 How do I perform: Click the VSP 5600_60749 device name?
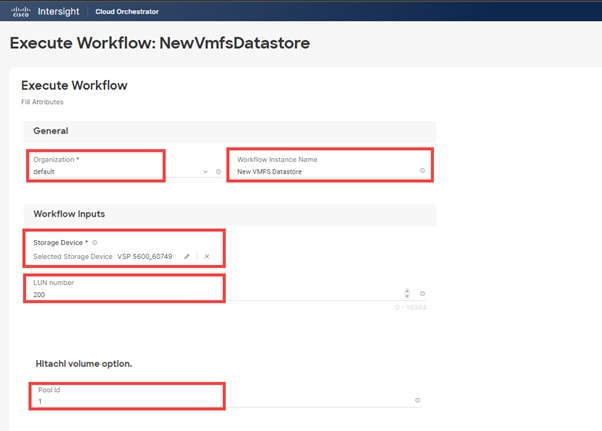pyautogui.click(x=145, y=256)
